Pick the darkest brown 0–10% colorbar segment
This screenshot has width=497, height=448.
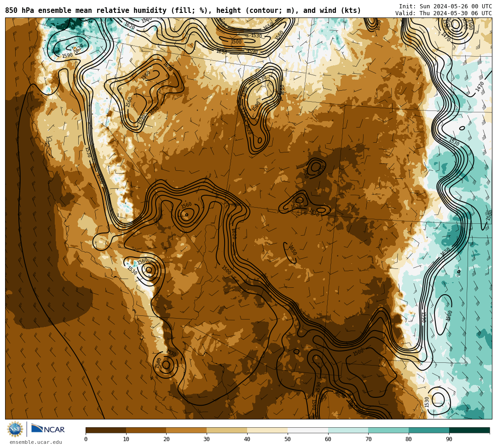[106, 430]
